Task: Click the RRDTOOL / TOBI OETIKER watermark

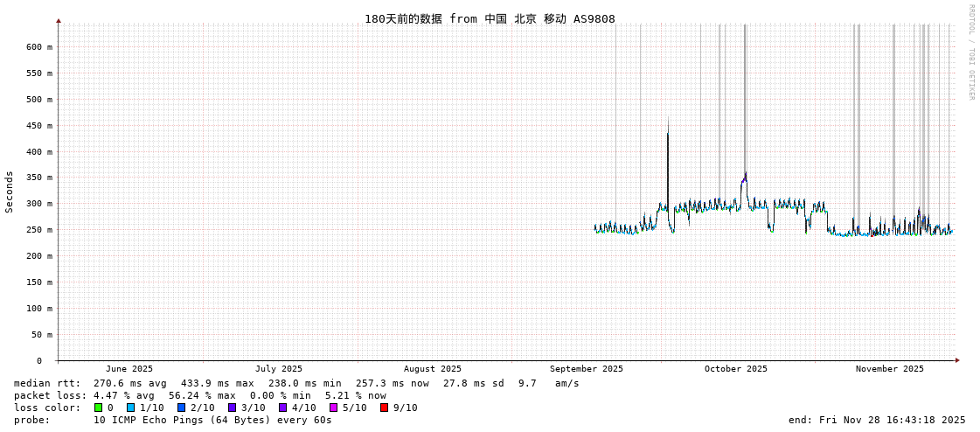Action: point(970,52)
